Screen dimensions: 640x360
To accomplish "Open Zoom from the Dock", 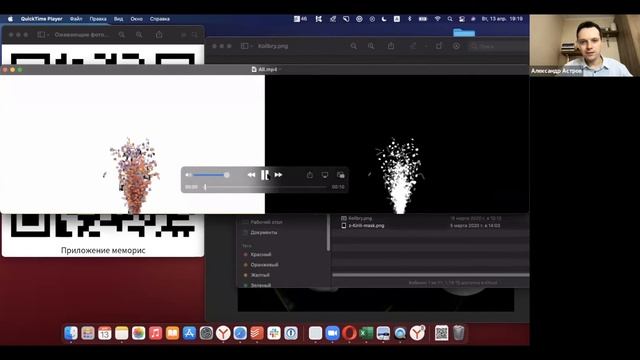I will pos(333,333).
